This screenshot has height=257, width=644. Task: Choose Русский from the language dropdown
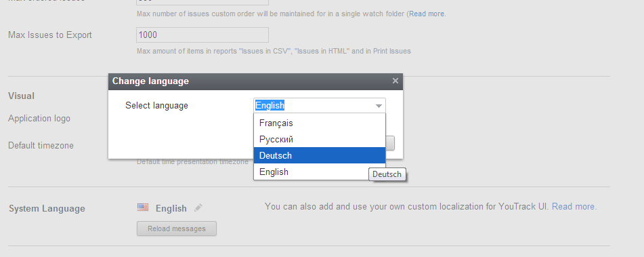click(x=319, y=140)
